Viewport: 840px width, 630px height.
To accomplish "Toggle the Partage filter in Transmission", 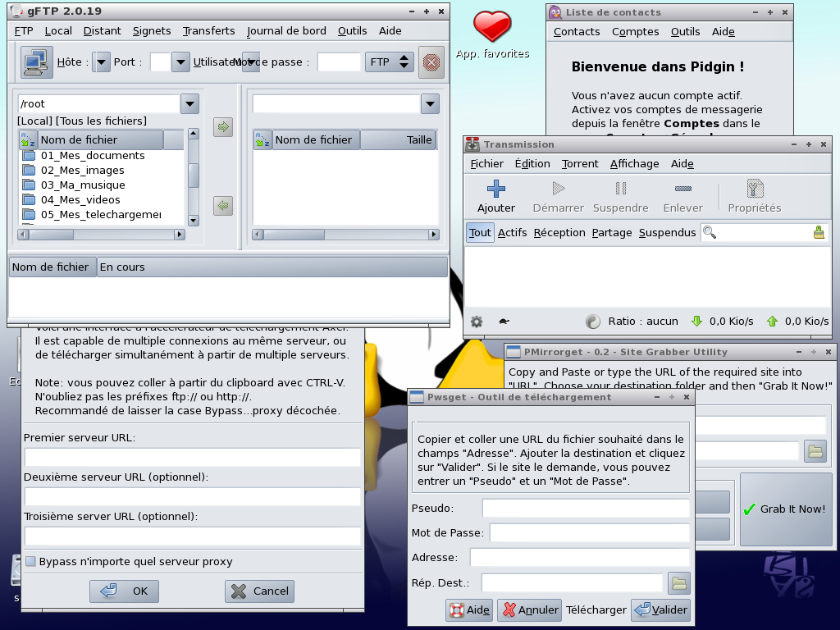I will 612,232.
